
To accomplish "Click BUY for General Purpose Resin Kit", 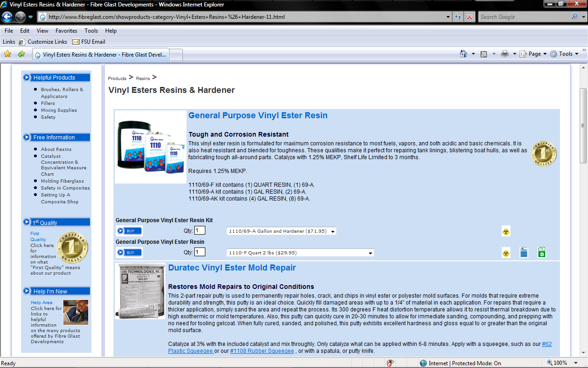I will [129, 231].
